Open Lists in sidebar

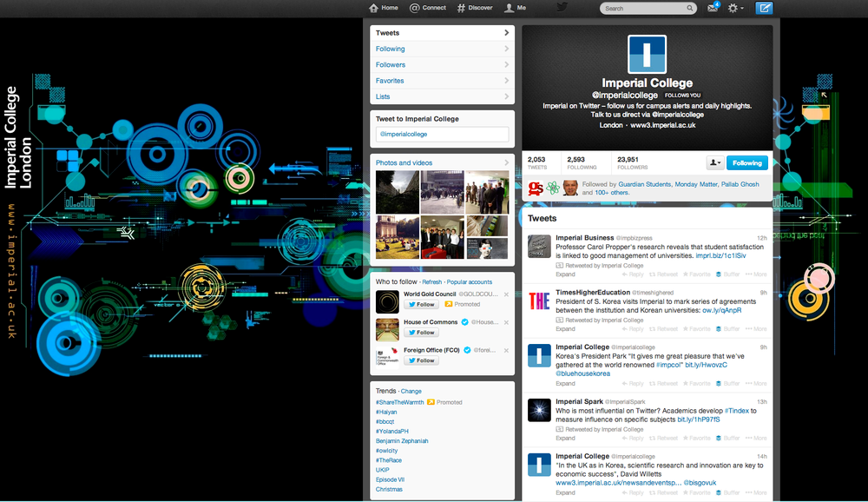pyautogui.click(x=442, y=96)
